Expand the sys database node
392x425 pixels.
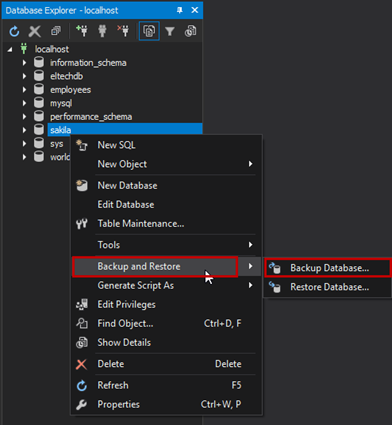click(x=24, y=144)
